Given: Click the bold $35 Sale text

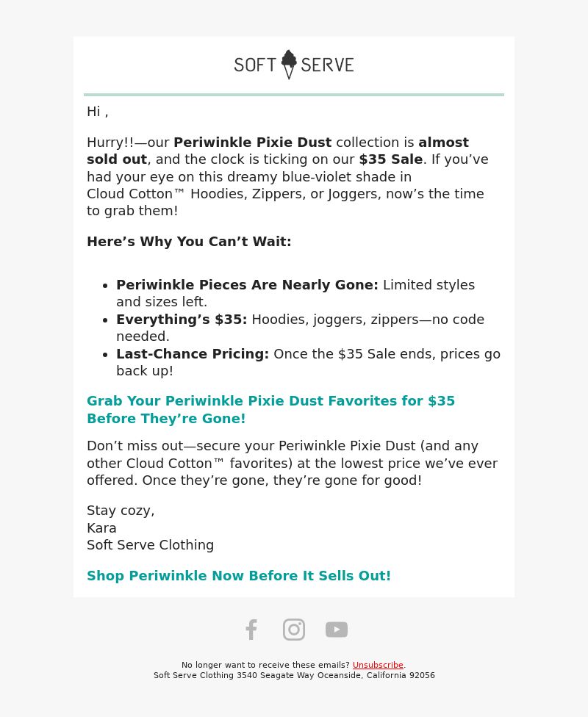Looking at the screenshot, I should (391, 159).
